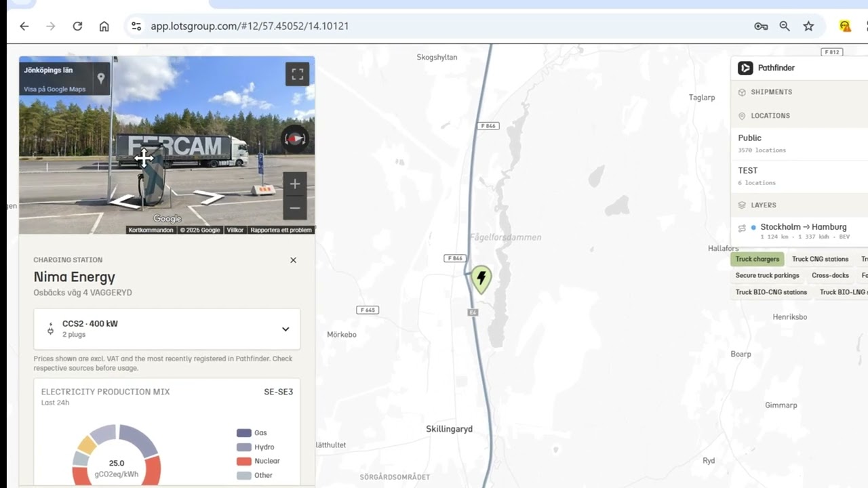Click 'Rapportera ett problem' link

281,230
